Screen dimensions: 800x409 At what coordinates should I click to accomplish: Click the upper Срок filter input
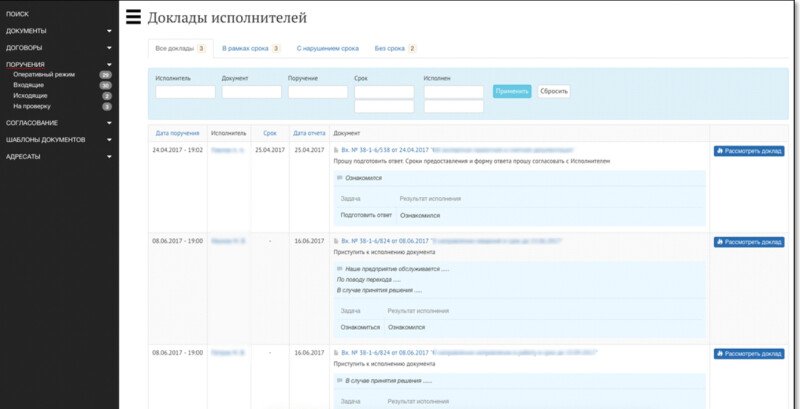(384, 92)
